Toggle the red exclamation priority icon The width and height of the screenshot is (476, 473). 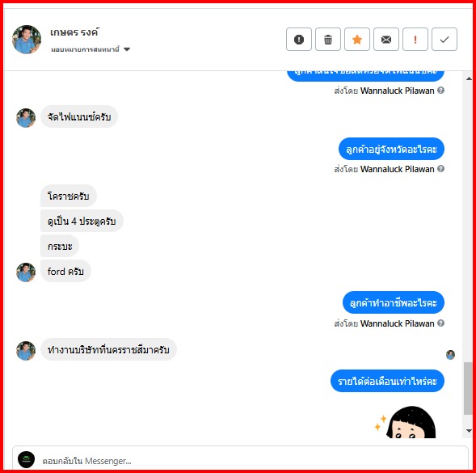click(x=415, y=40)
